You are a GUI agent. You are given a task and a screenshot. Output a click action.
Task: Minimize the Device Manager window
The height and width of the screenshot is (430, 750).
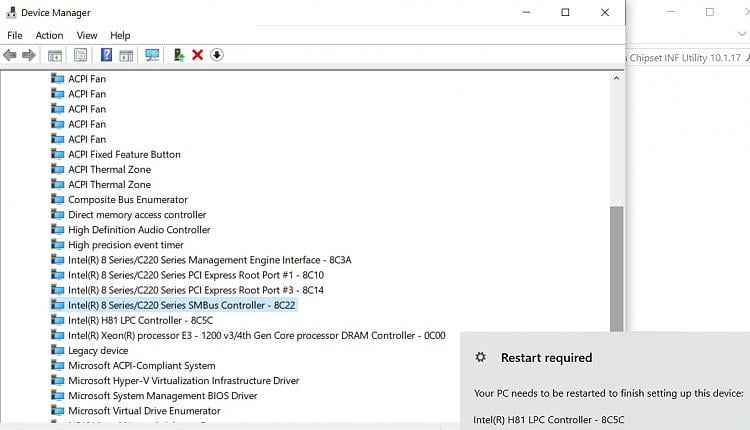(x=526, y=12)
